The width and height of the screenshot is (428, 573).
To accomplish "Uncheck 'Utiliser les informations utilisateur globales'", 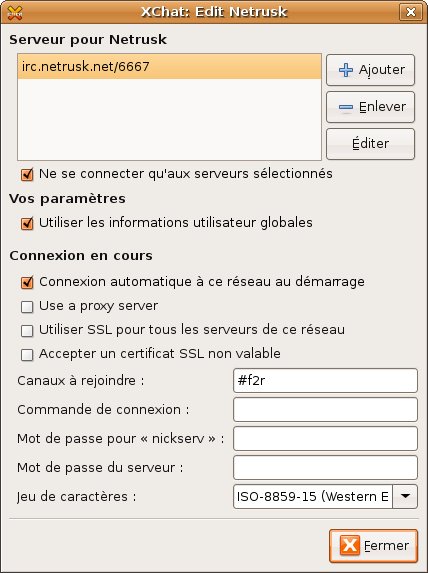I will (27, 223).
